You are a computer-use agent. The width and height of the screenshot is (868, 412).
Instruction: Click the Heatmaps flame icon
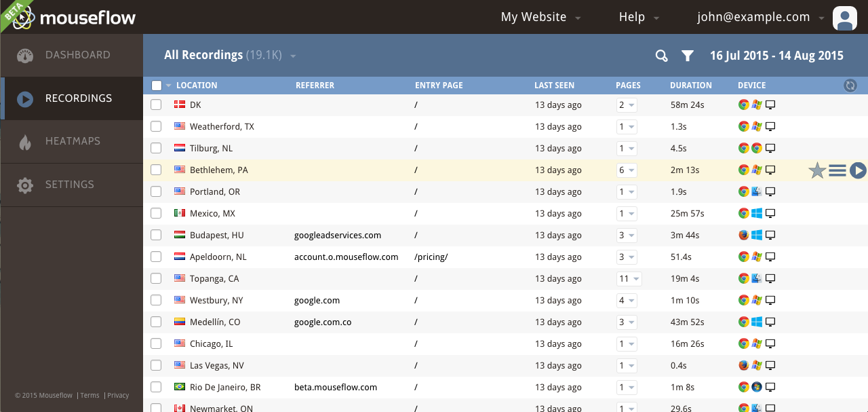(x=25, y=142)
